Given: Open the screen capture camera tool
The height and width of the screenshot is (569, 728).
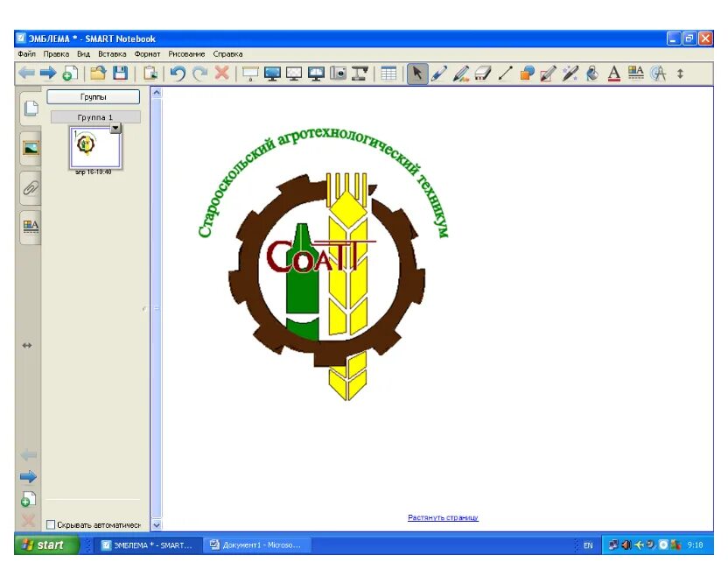Looking at the screenshot, I should (x=338, y=74).
